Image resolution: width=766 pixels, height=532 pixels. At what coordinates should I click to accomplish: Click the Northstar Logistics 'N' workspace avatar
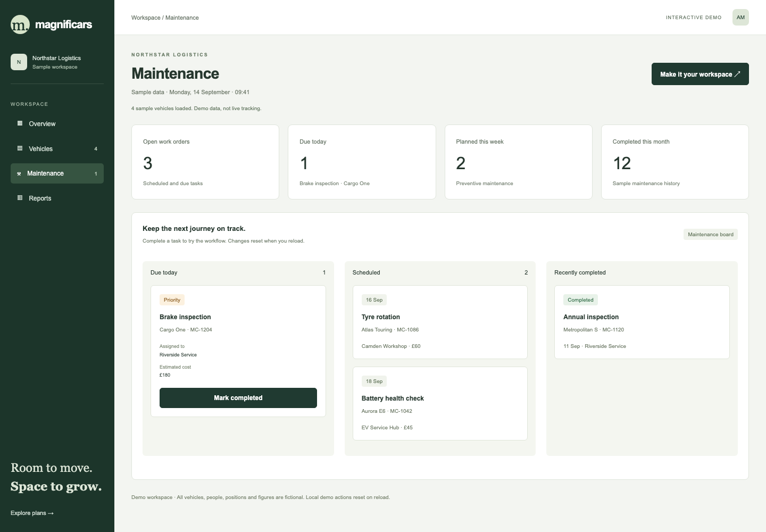point(19,62)
